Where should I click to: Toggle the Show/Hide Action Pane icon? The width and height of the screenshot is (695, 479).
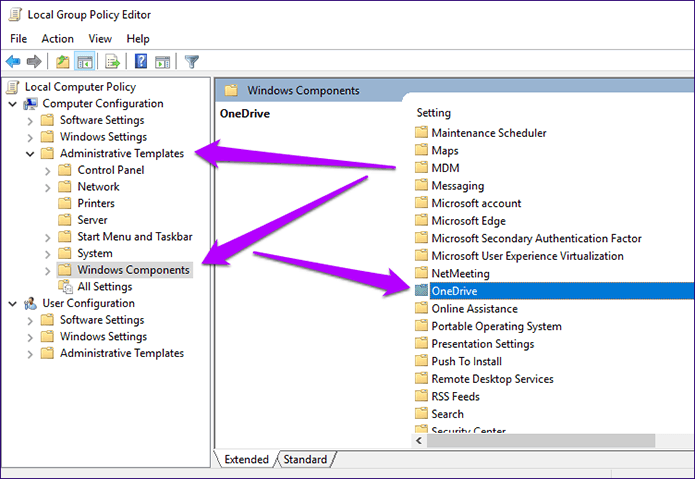[162, 62]
